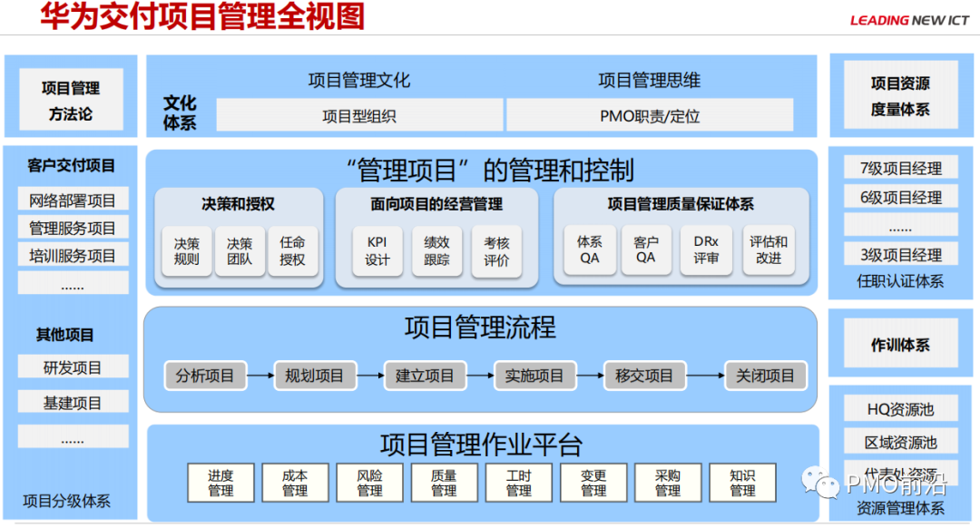Image resolution: width=980 pixels, height=528 pixels.
Task: Open the 工时管理 module
Action: (x=518, y=482)
